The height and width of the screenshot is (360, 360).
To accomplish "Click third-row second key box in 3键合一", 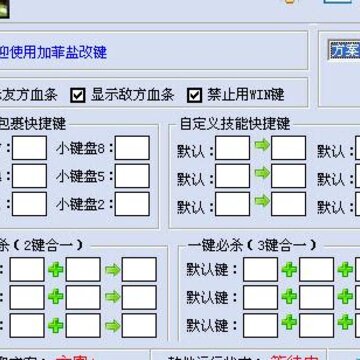I will pos(316,325).
